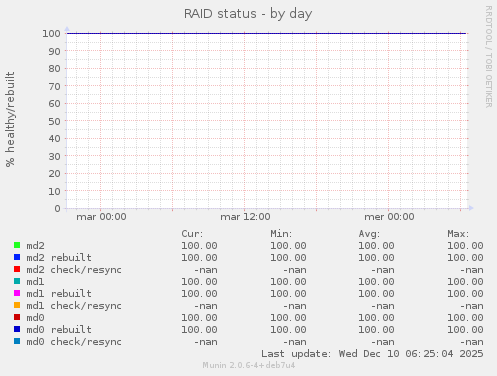The image size is (497, 376).
Task: Click the orange md1 check/resync swatch
Action: click(17, 305)
